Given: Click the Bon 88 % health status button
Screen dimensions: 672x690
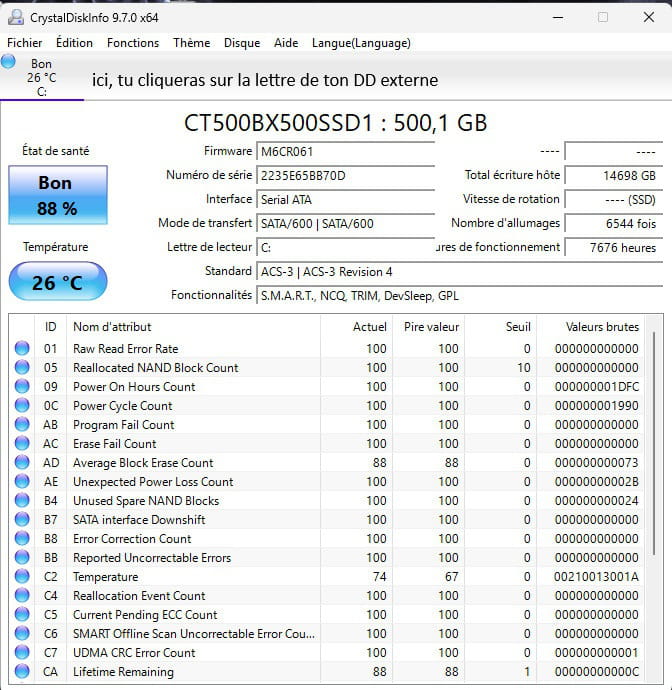Looking at the screenshot, I should pyautogui.click(x=58, y=195).
